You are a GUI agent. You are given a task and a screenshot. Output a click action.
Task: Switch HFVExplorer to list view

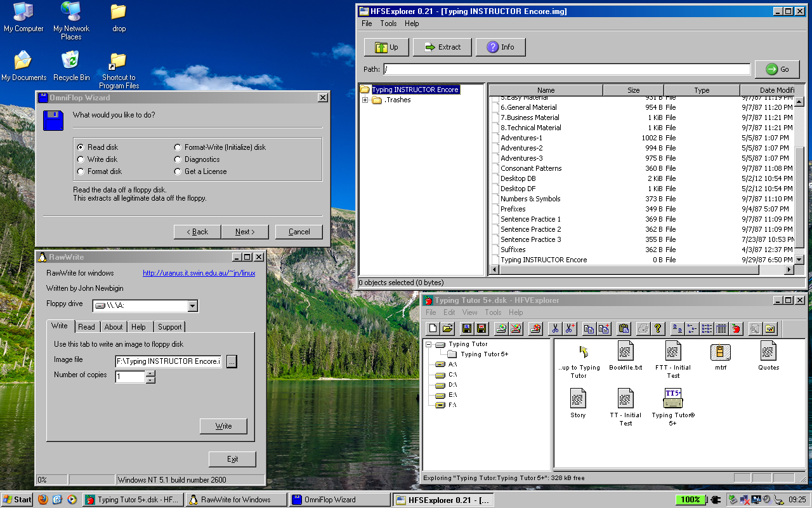(x=706, y=328)
